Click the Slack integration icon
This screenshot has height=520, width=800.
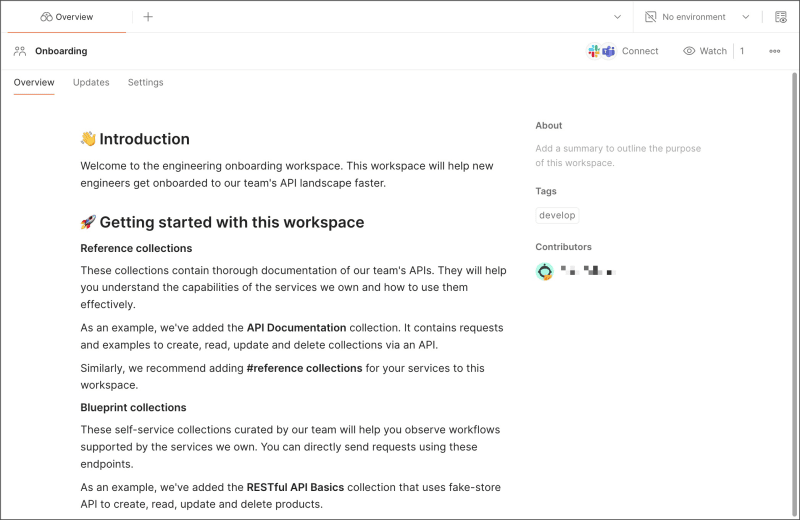pos(595,51)
